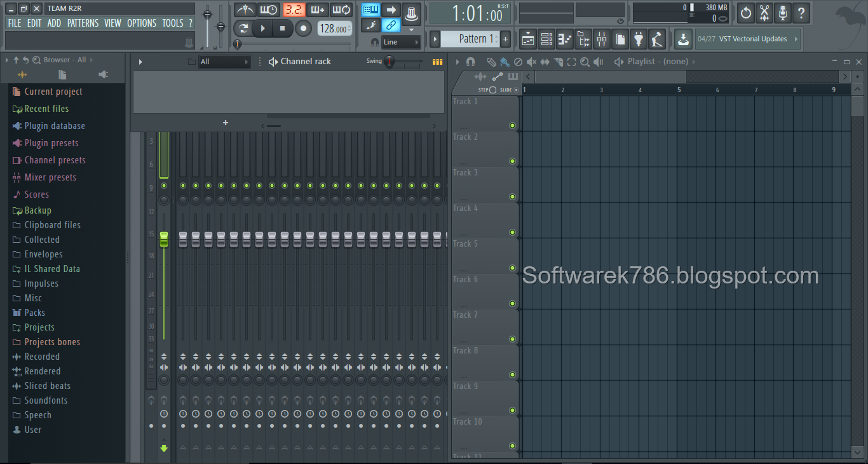Select the Slice tool in Playlist
Viewport: 868px width, 464px height.
tap(558, 62)
